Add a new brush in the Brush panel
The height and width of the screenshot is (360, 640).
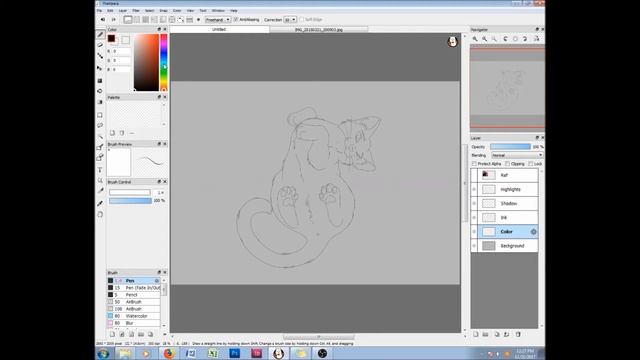pos(112,334)
